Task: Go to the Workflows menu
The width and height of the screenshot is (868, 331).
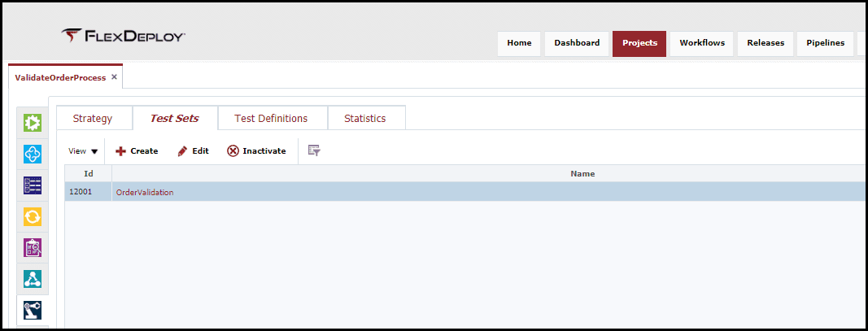Action: coord(702,43)
